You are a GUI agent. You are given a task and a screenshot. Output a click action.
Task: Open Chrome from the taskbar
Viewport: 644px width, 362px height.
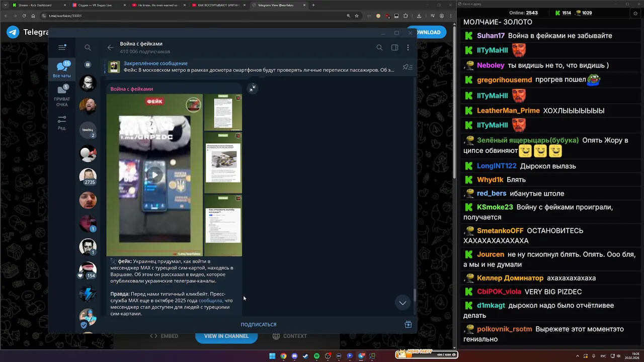click(x=283, y=356)
